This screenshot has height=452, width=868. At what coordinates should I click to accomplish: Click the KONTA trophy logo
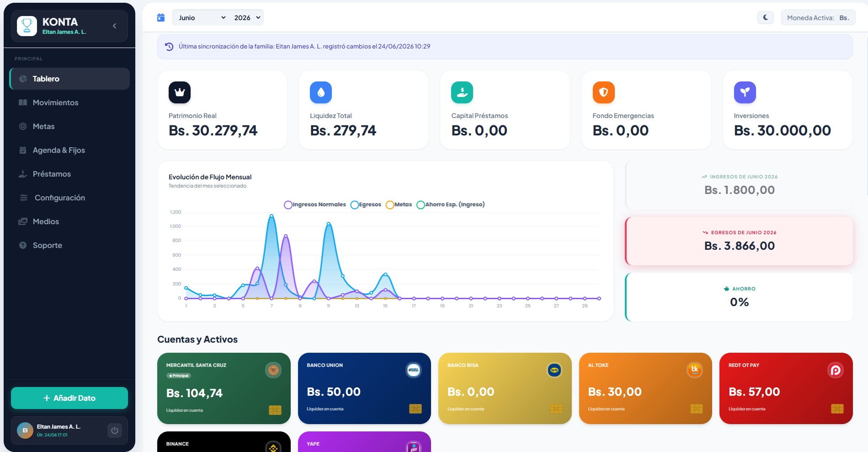tap(27, 26)
